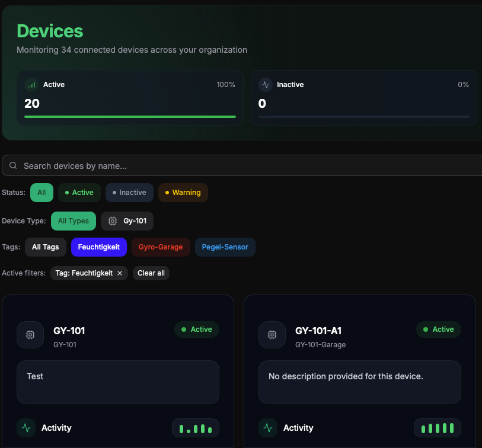
Task: Toggle the Feuchtigkeit tag filter
Action: [99, 247]
